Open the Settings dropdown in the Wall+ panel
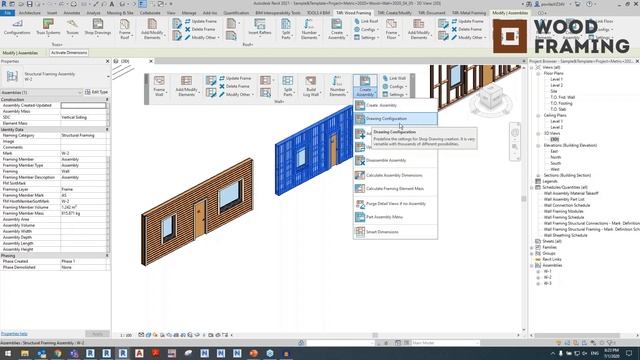 (395, 94)
